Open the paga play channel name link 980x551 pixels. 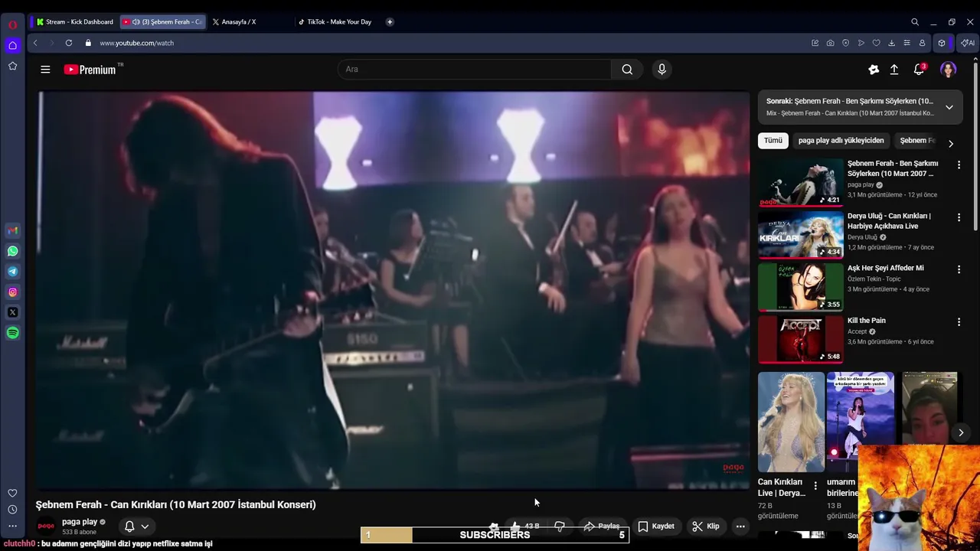pyautogui.click(x=80, y=522)
